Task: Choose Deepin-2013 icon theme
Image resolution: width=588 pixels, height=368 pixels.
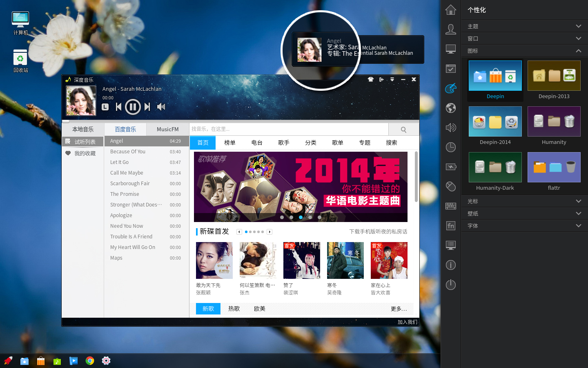Action: click(554, 81)
